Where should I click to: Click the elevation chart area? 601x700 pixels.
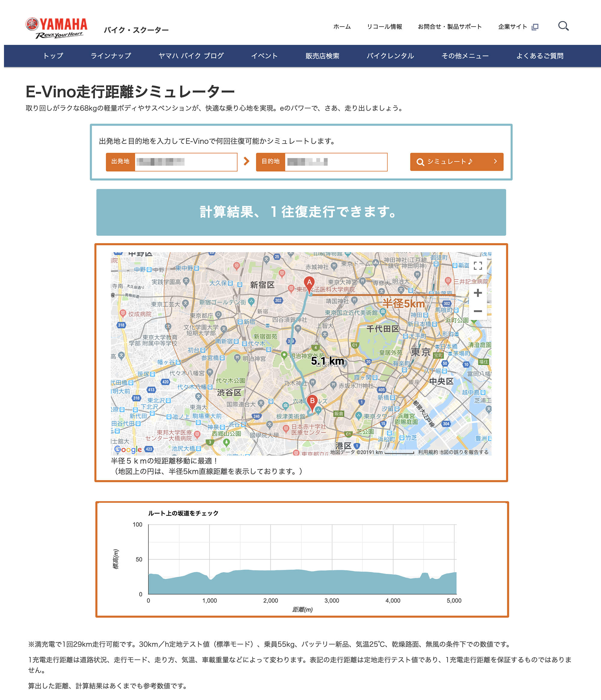(x=302, y=559)
